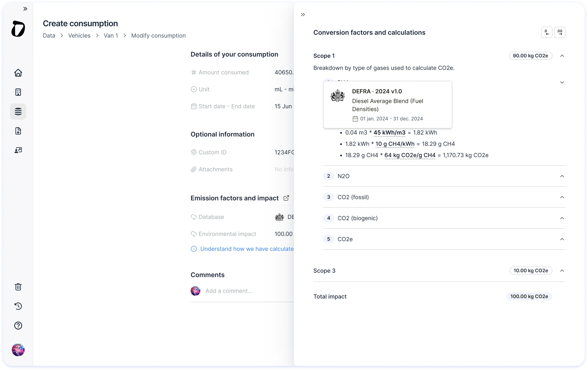The height and width of the screenshot is (370, 588).
Task: Expand the left sidebar with double chevron
Action: 25,9
